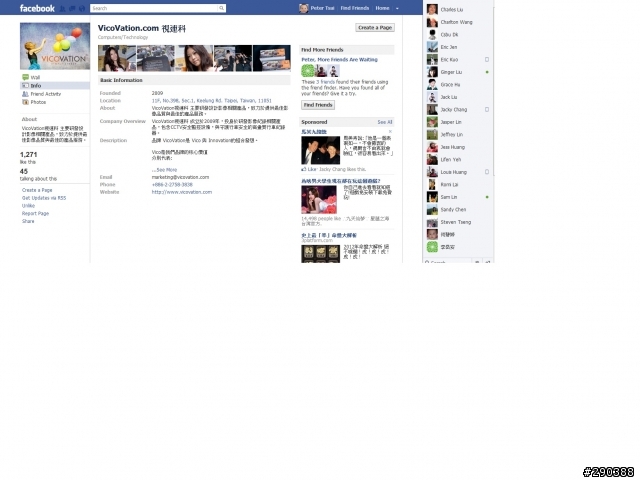Screen dimensions: 640x480
Task: Click Sandy Chen's chat avatar
Action: 432,209
